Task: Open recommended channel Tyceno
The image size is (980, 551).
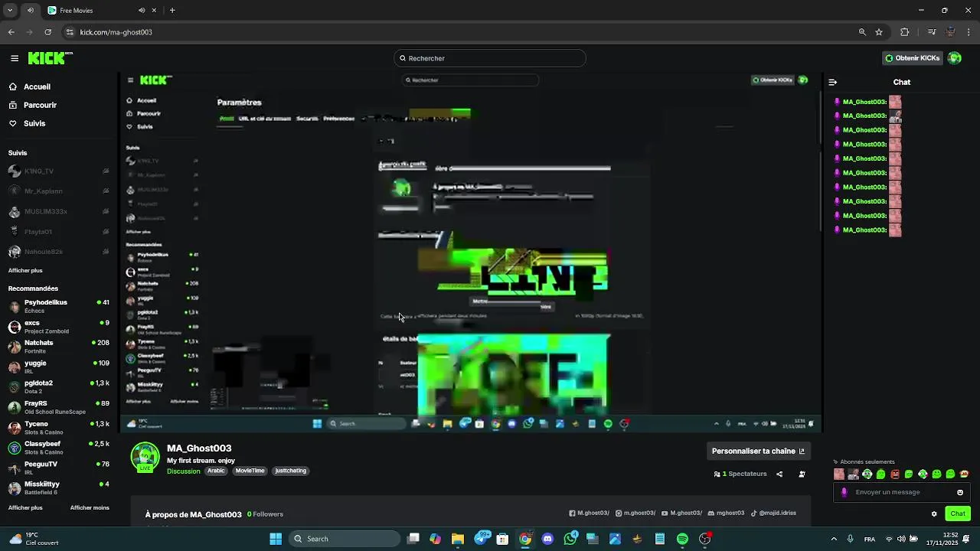Action: (58, 428)
